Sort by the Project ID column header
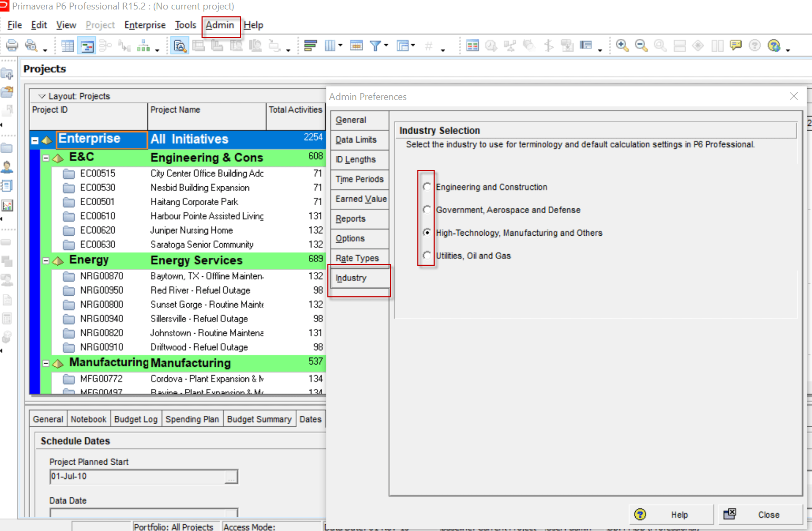 coord(88,116)
